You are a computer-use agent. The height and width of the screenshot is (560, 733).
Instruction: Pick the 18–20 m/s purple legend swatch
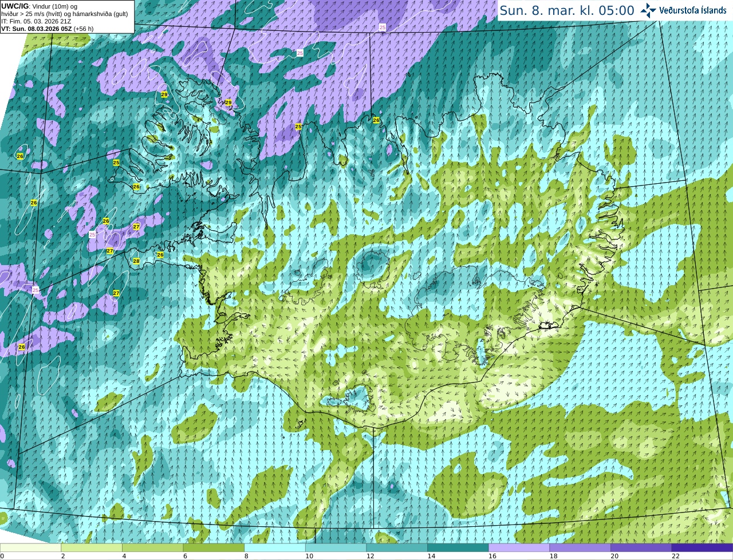click(x=580, y=548)
